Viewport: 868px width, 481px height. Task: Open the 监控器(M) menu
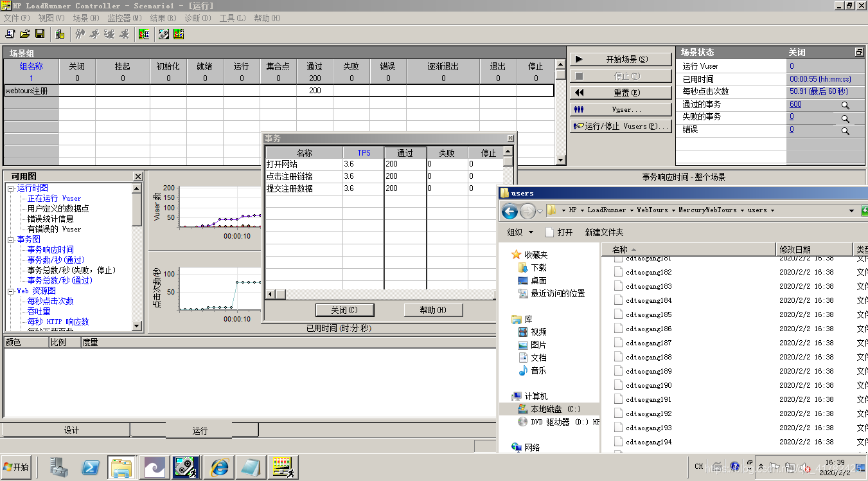125,18
